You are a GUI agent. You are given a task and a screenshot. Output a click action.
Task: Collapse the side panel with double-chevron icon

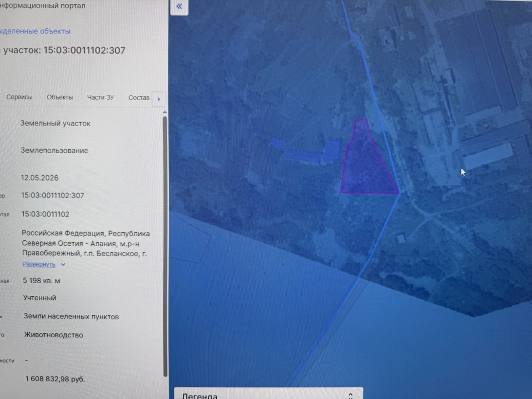[179, 6]
